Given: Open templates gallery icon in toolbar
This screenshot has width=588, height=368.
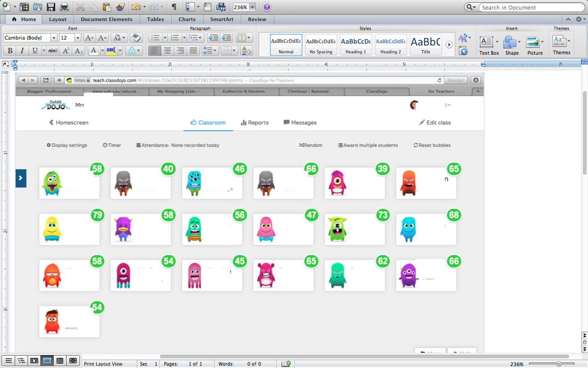Looking at the screenshot, I should pos(24,7).
